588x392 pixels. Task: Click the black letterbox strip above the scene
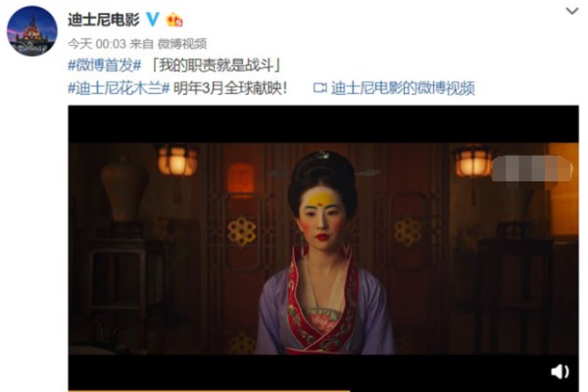coord(323,124)
